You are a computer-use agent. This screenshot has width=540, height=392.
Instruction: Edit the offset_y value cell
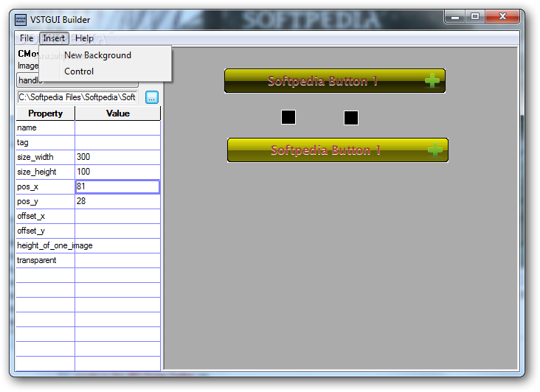[x=117, y=231]
